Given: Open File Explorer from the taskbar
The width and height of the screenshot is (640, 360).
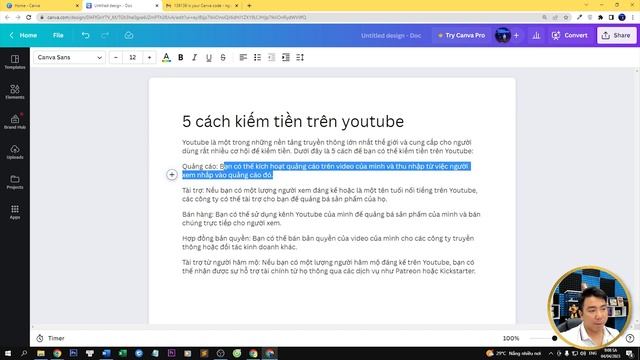Looking at the screenshot, I should pyautogui.click(x=41, y=353).
